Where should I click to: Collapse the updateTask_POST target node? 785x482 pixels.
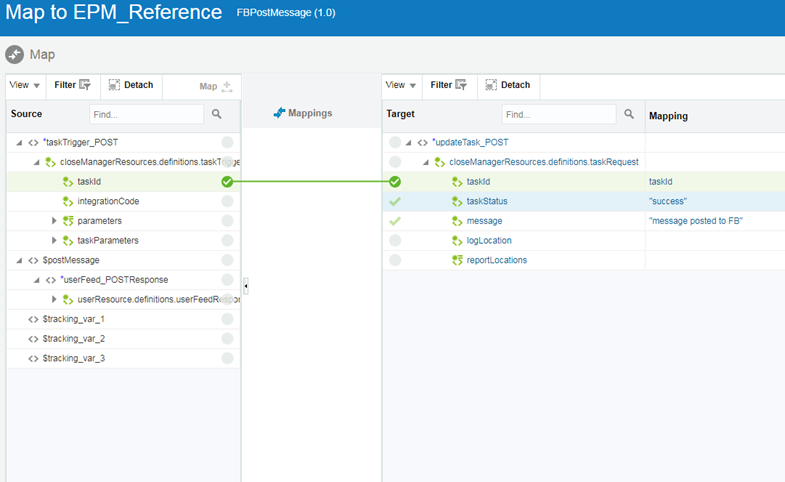[409, 143]
